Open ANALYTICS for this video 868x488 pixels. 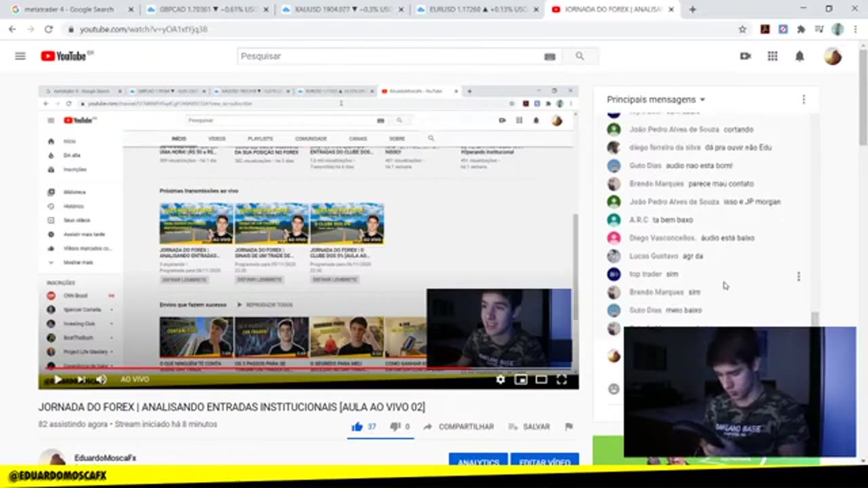[x=478, y=460]
